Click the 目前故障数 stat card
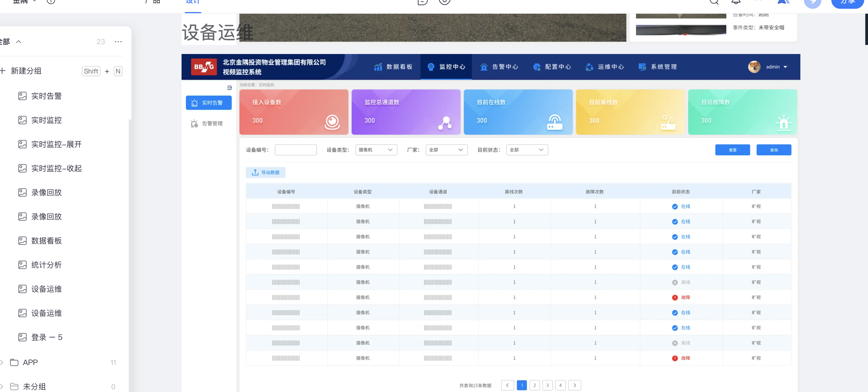This screenshot has width=868, height=392. 743,112
